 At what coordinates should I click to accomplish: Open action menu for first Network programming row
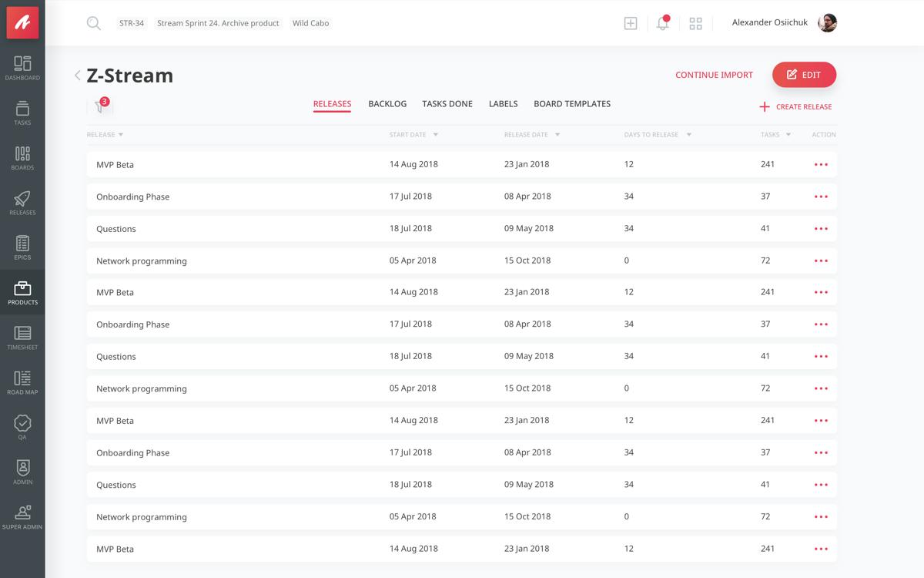[821, 260]
